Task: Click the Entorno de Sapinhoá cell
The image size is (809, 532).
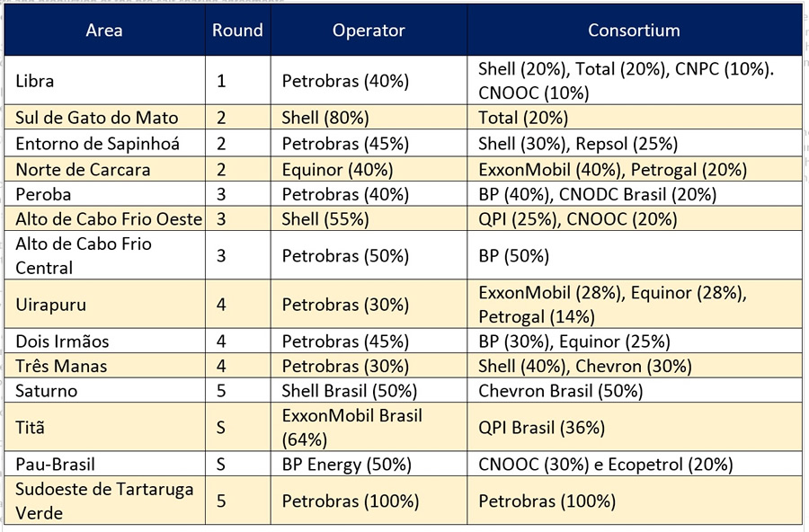Action: click(x=105, y=143)
